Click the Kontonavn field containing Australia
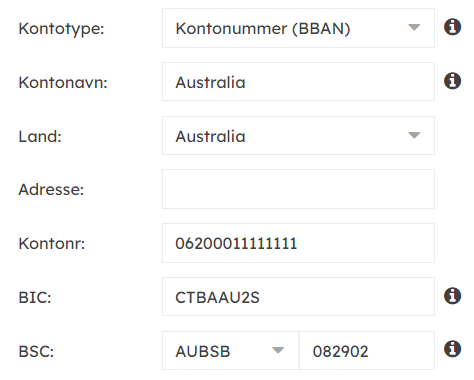 pos(298,82)
